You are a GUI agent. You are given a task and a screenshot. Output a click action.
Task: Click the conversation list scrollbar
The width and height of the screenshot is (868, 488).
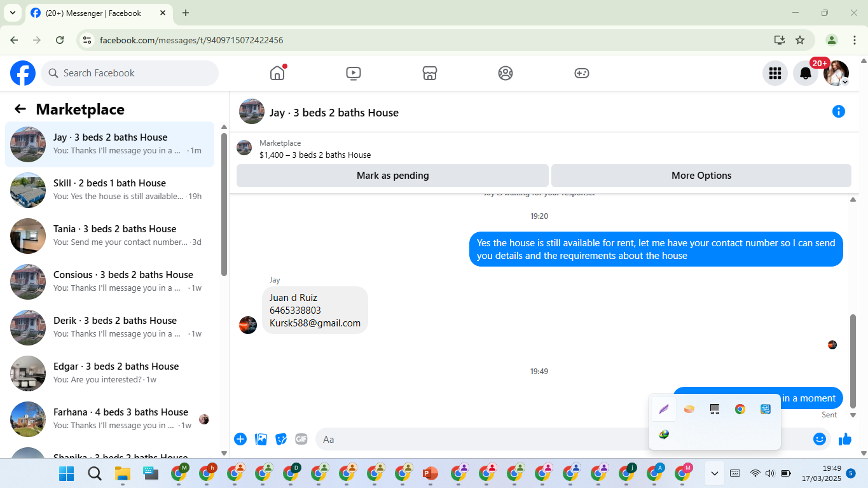(224, 204)
